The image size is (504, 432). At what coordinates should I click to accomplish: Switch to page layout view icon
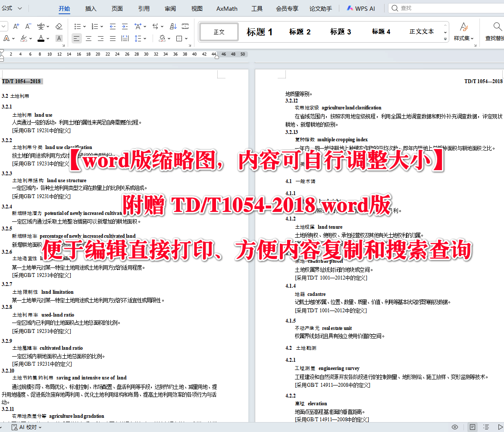tap(472, 427)
